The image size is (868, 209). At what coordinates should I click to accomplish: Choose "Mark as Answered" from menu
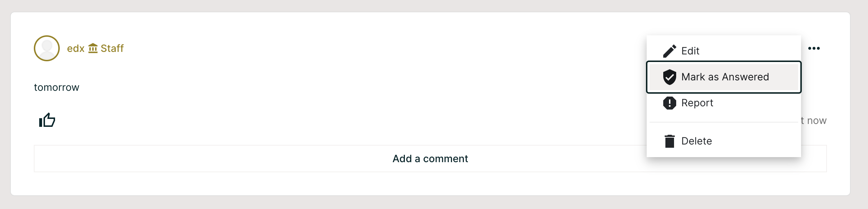tap(725, 77)
